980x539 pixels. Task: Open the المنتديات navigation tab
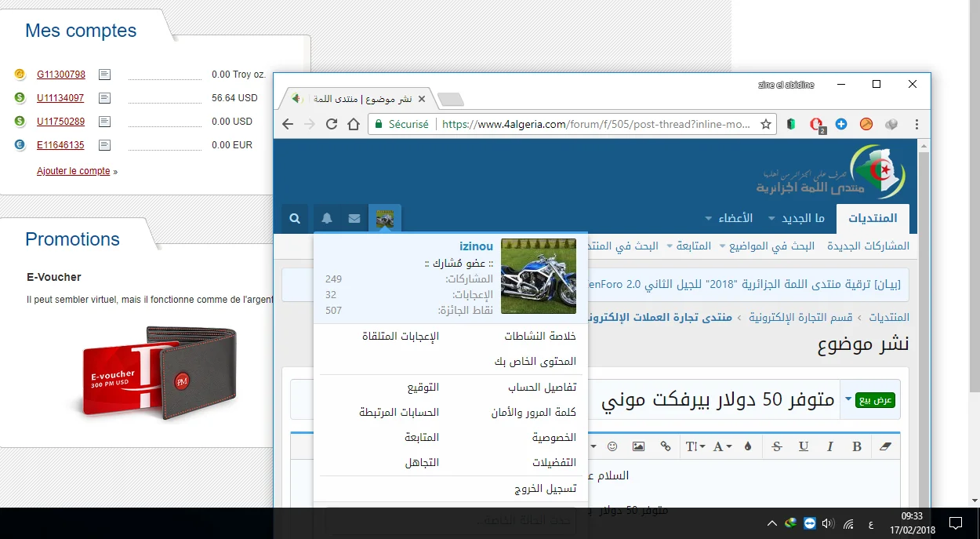[x=873, y=218]
